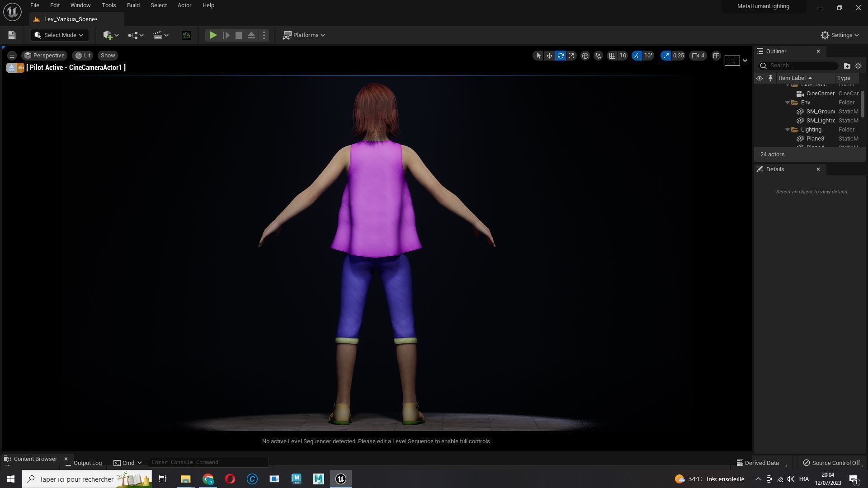Open rotation snap value 10°
The image size is (868, 488).
(649, 56)
